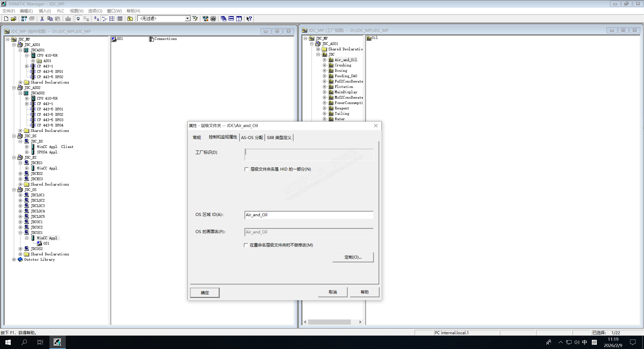Click the OS 区域 ID input field
The width and height of the screenshot is (644, 349).
click(x=309, y=215)
